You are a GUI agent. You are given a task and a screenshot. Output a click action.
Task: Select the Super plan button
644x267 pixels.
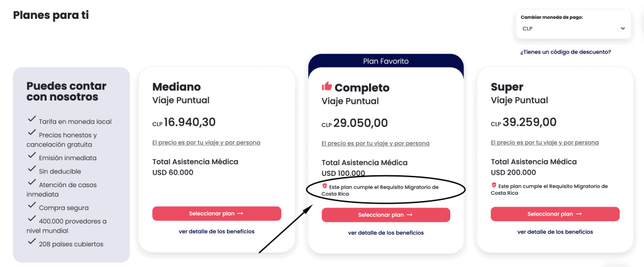tap(555, 214)
